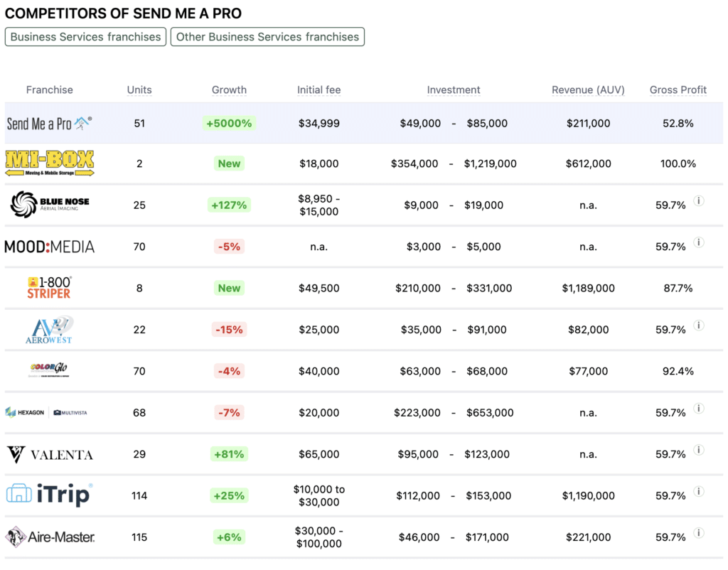This screenshot has width=728, height=570.
Task: Click the Franchise column header
Action: tap(50, 90)
